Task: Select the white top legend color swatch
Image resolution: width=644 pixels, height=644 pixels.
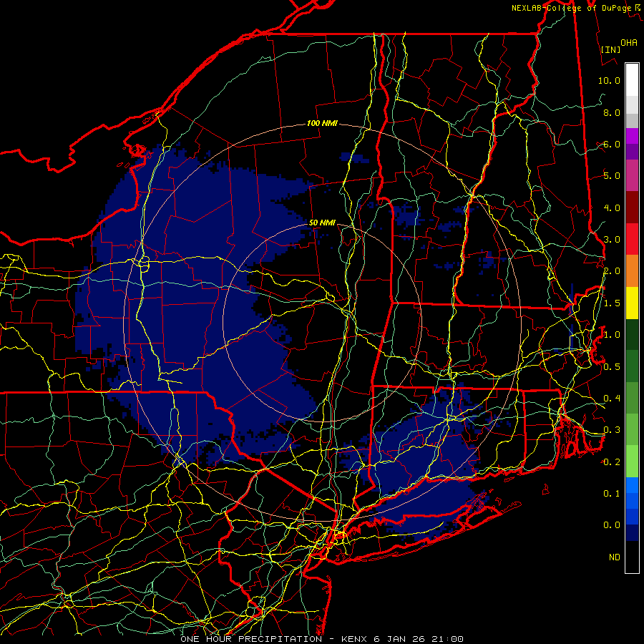Action: [632, 80]
